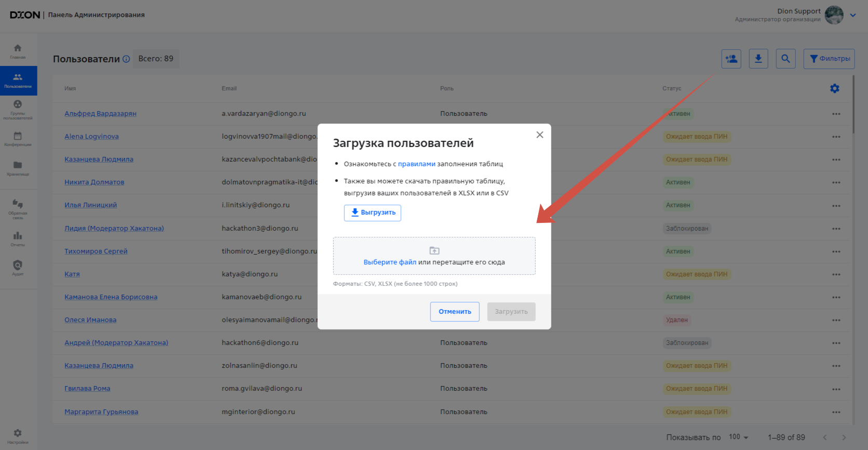Click the table column settings gear
This screenshot has width=868, height=450.
(834, 88)
